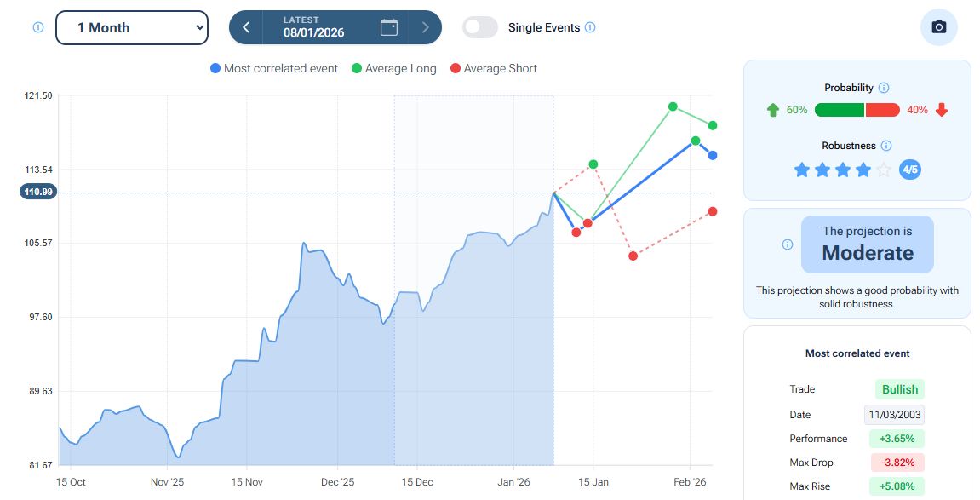Image resolution: width=980 pixels, height=500 pixels.
Task: Click the LATEST 08/01/2026 date field
Action: coord(313,27)
